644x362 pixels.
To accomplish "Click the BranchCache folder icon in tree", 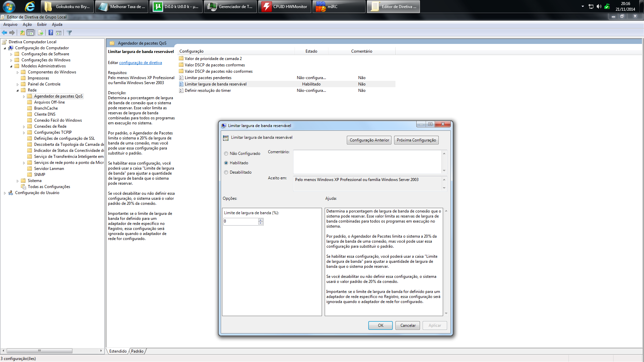I will [x=30, y=108].
